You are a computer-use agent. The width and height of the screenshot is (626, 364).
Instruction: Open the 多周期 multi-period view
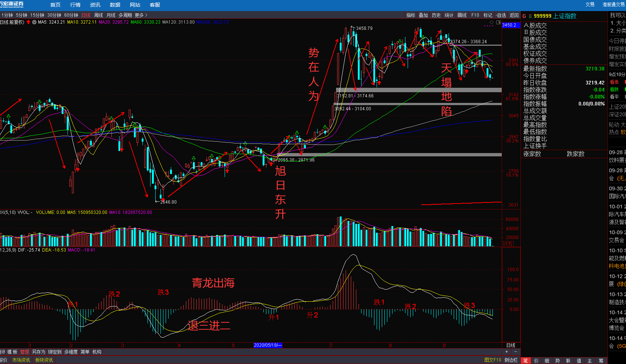(x=125, y=15)
